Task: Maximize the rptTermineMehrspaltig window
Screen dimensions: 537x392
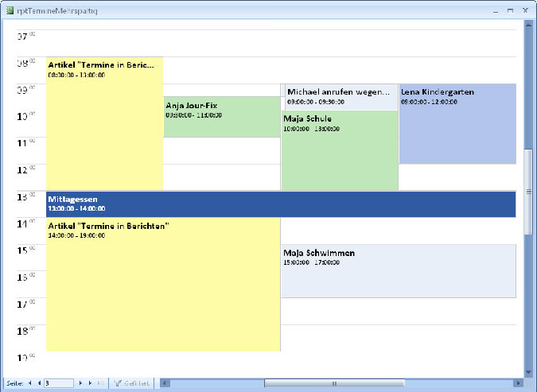Action: click(x=510, y=10)
